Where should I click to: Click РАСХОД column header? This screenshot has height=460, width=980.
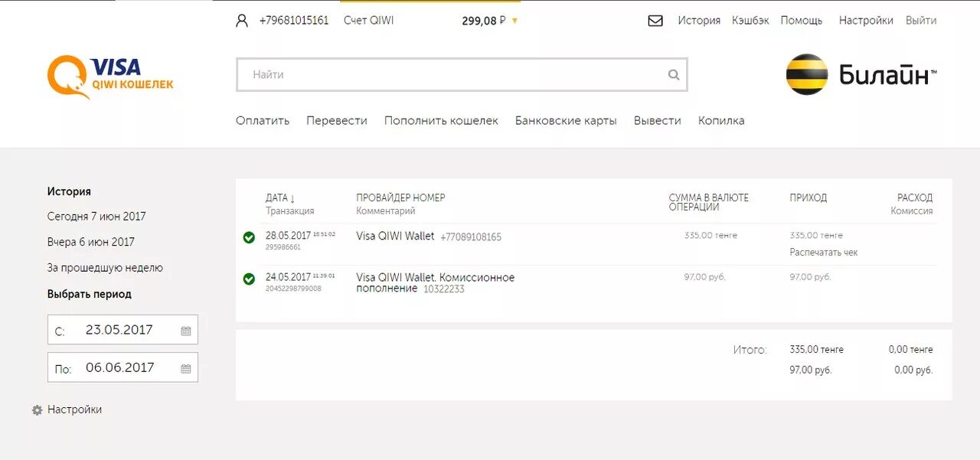point(915,197)
